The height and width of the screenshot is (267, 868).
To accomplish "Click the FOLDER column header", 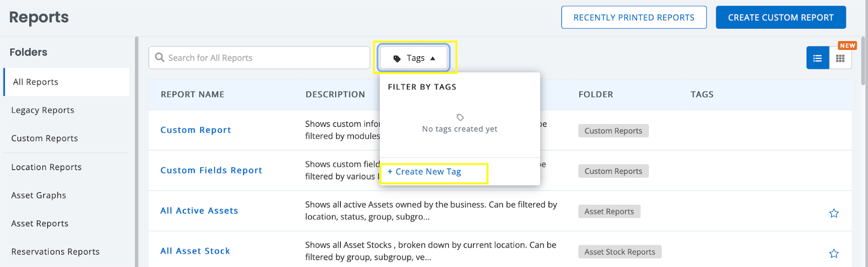I will [596, 94].
